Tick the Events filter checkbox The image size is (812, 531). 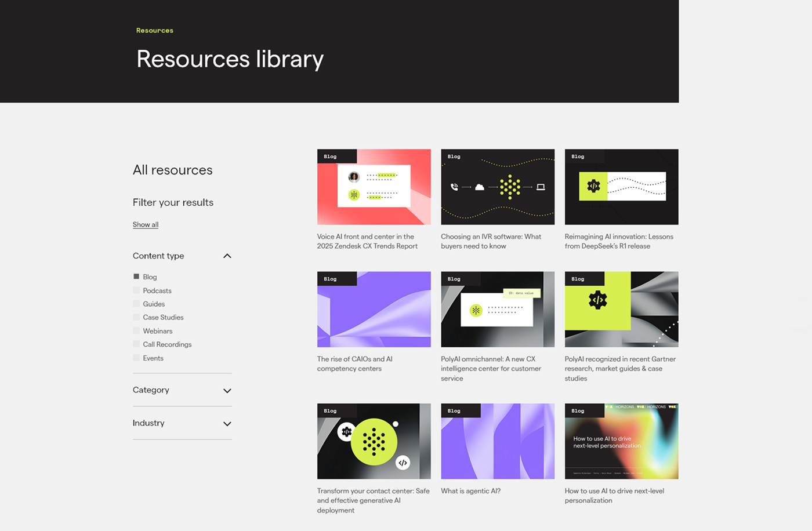coord(136,358)
